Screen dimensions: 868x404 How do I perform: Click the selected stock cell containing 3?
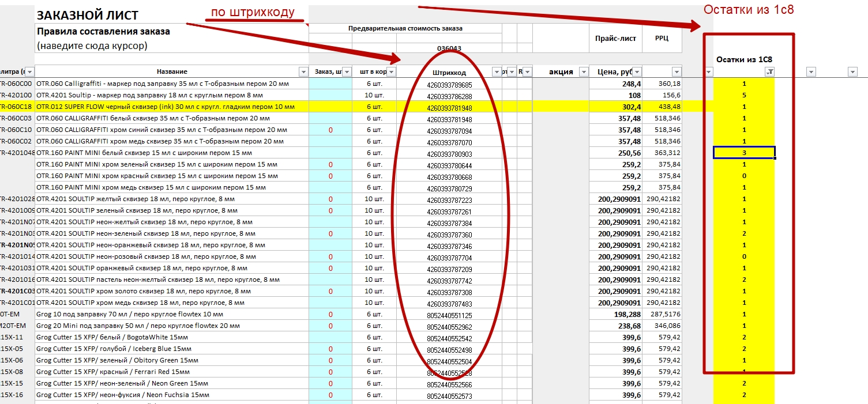coord(744,153)
